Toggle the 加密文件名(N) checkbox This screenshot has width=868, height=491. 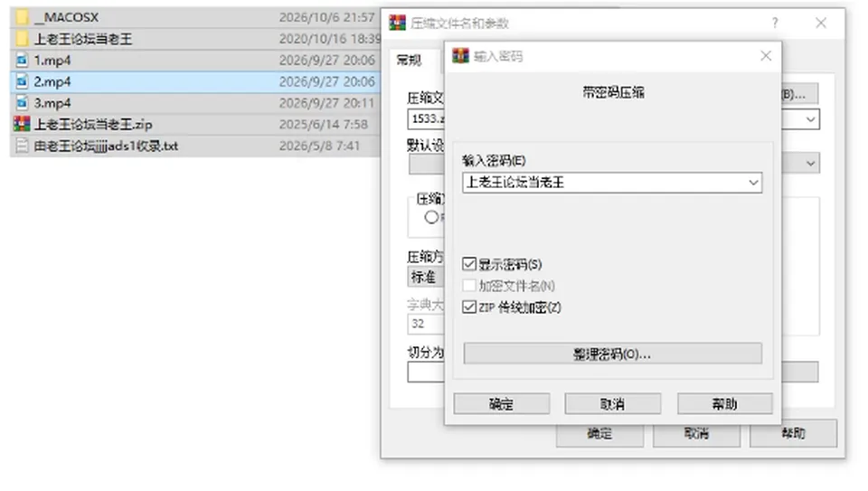coord(469,286)
